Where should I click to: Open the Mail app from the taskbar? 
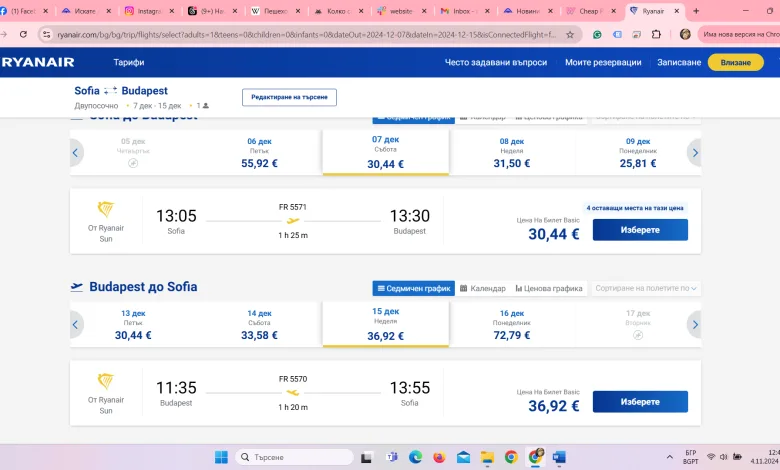[463, 457]
